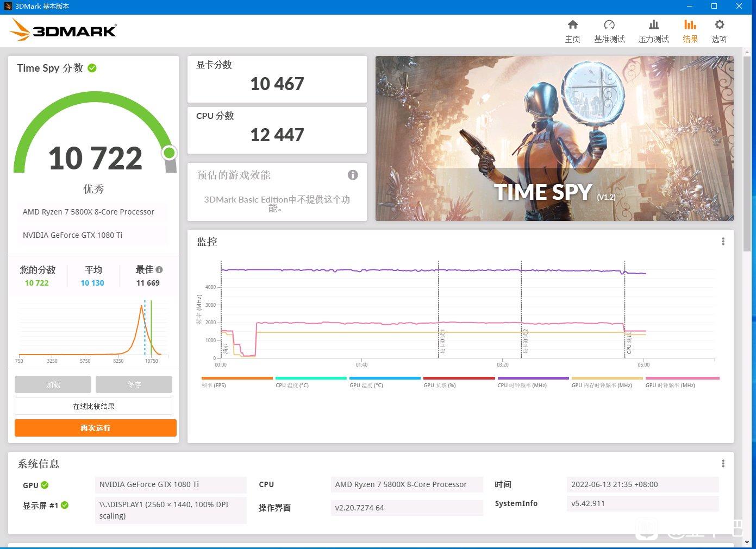Click the 时间 value 2022-06-13 21:35 +08:00
This screenshot has height=549, width=756.
coord(642,484)
